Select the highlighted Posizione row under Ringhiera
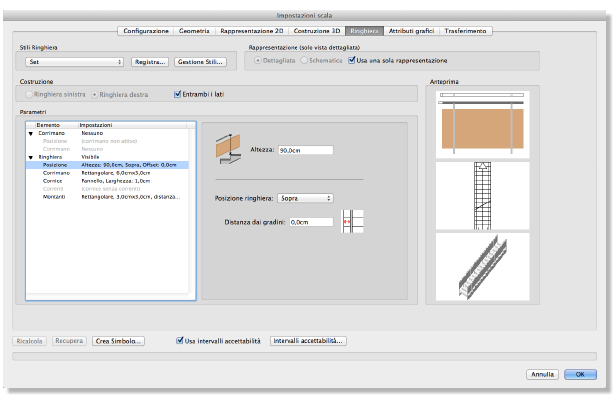 107,165
